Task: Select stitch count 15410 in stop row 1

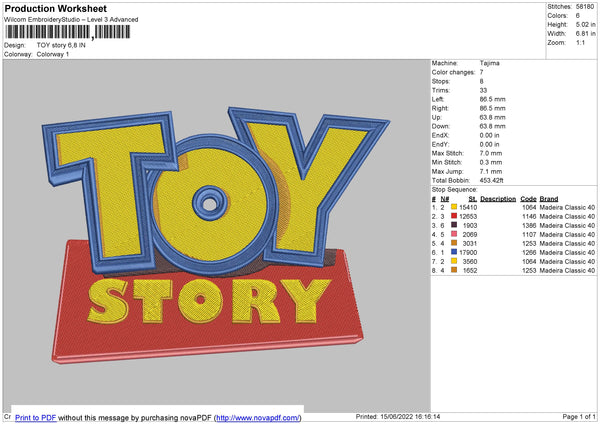Action: 468,207
